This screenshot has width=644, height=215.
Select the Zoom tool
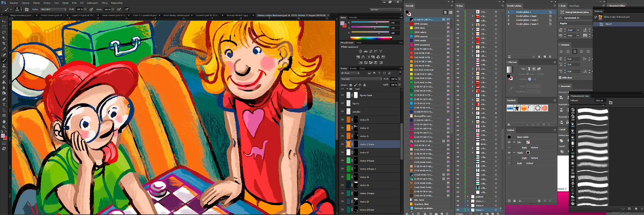[x=4, y=127]
